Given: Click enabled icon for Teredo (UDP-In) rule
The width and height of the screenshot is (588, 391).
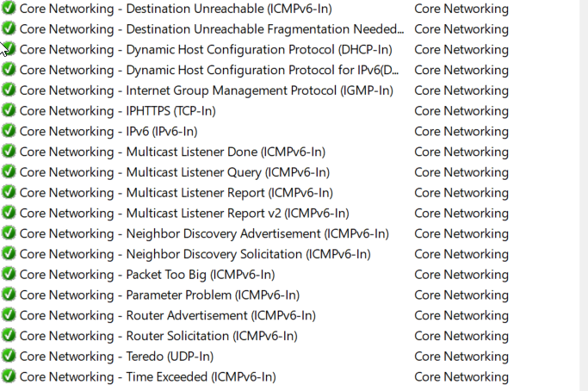Looking at the screenshot, I should (9, 357).
